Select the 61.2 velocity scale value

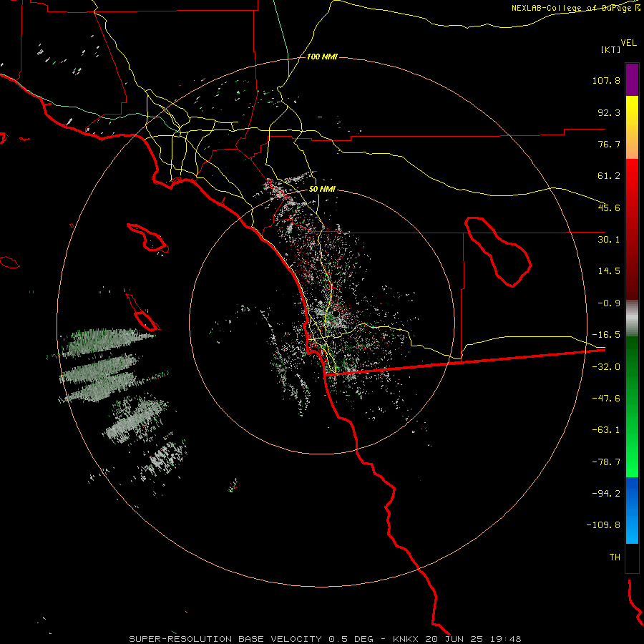pos(609,176)
